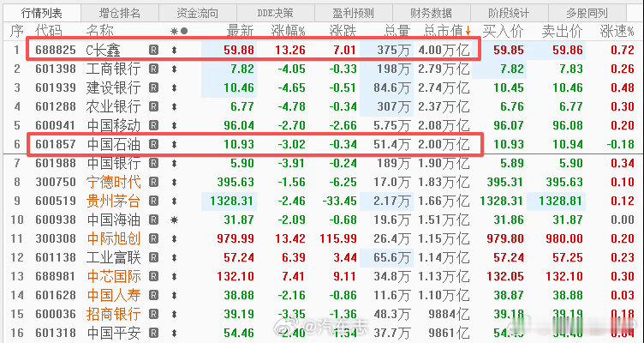Click the up-down arrow marker in 工商银行 row
The height and width of the screenshot is (343, 644).
point(174,69)
